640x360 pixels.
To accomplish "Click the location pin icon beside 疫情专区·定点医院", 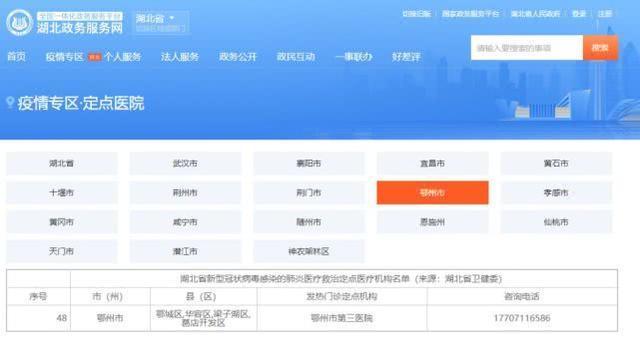I will click(10, 102).
